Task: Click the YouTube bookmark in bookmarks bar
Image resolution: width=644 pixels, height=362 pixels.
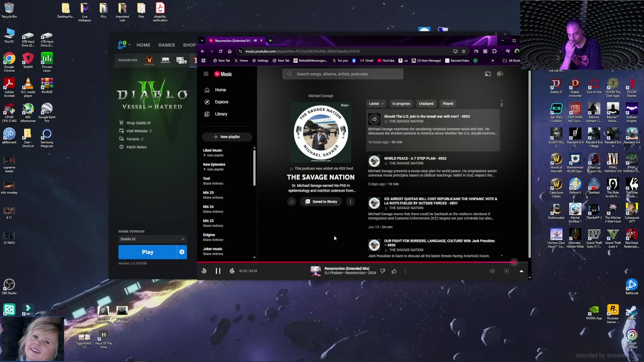Action: (x=386, y=61)
